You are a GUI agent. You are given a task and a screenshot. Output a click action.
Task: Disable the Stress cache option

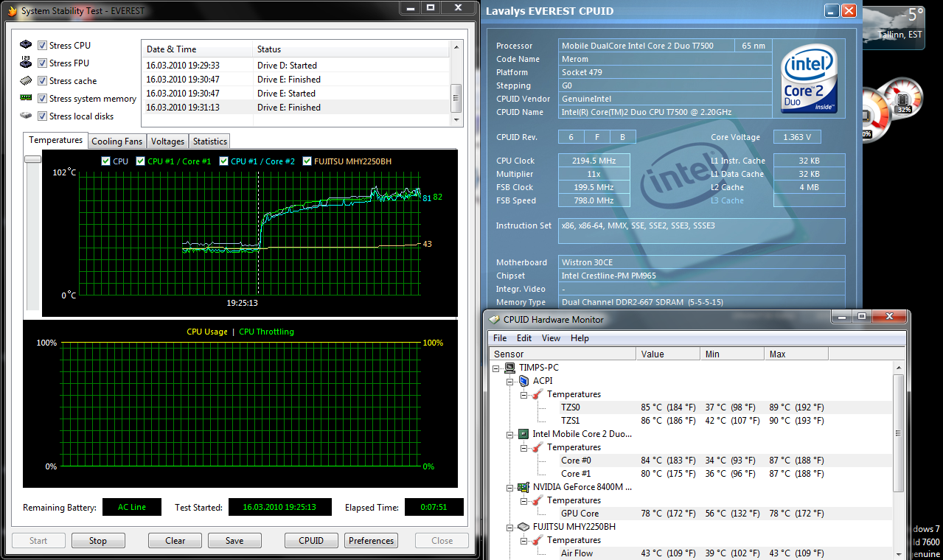43,80
